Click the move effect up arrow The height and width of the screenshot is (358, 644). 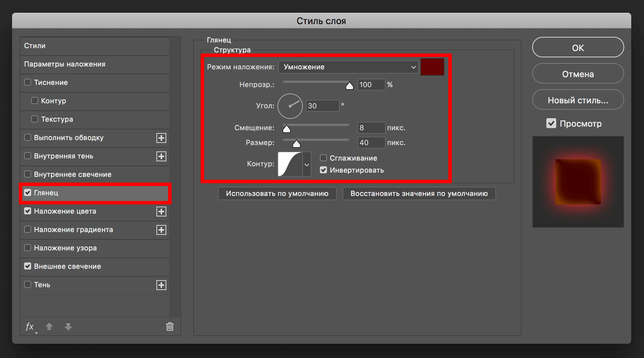pyautogui.click(x=49, y=327)
